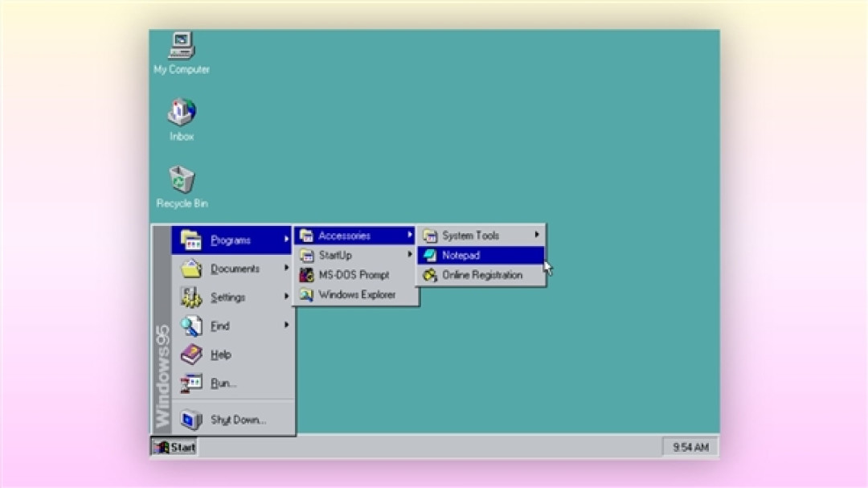868x488 pixels.
Task: Click the StartUp label
Action: [x=335, y=256]
